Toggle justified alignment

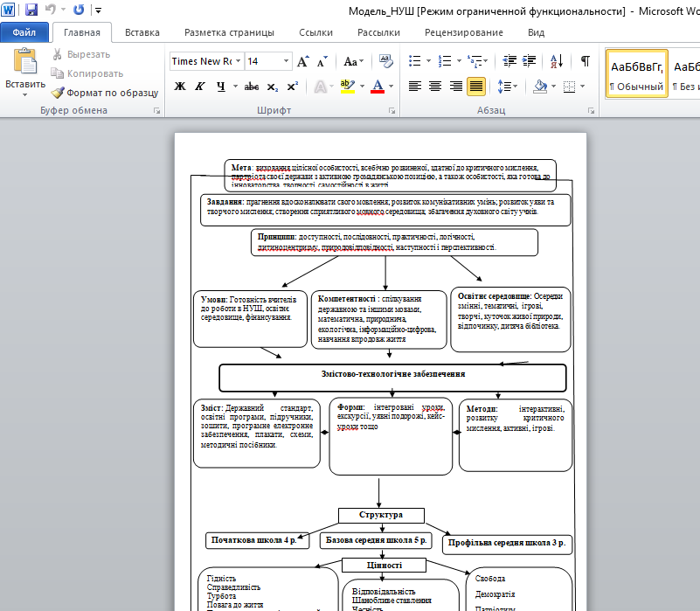pyautogui.click(x=476, y=87)
